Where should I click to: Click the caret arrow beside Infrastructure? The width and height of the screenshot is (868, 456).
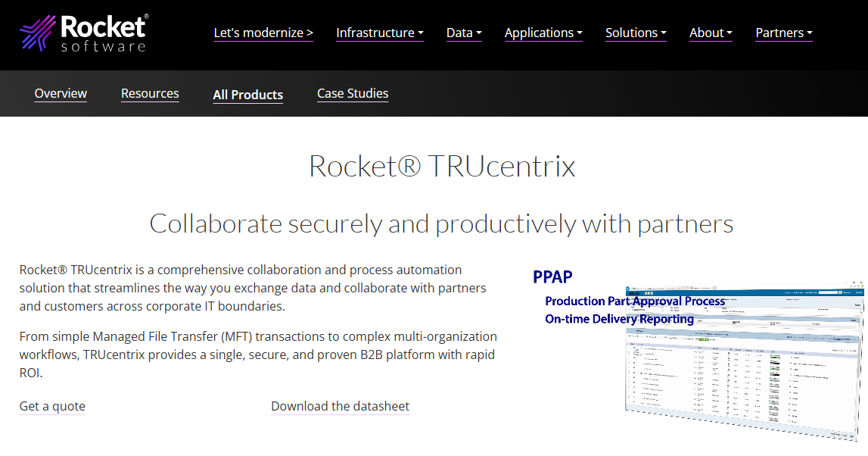(421, 33)
